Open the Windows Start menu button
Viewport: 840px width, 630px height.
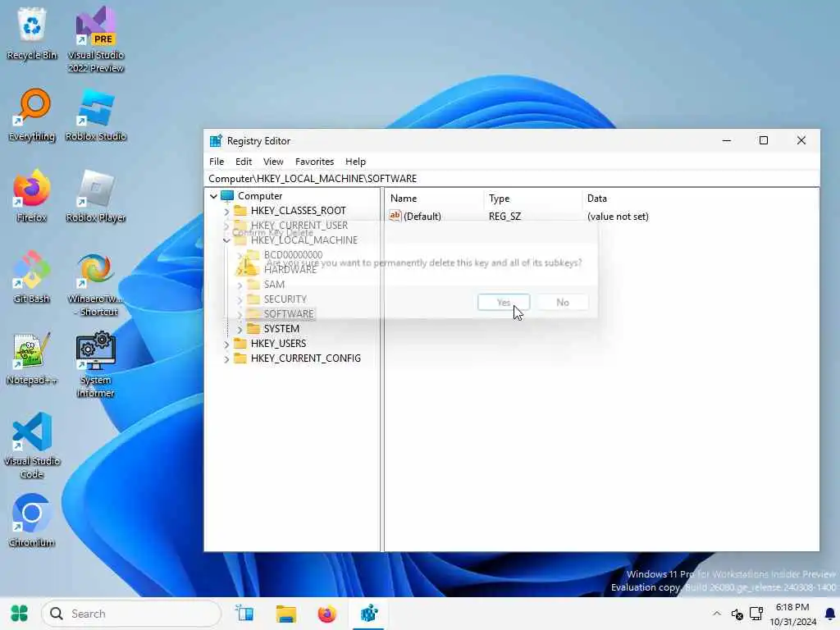[20, 614]
